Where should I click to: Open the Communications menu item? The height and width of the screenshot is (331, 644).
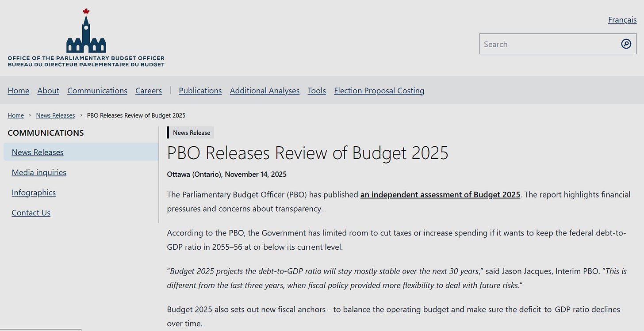(97, 91)
